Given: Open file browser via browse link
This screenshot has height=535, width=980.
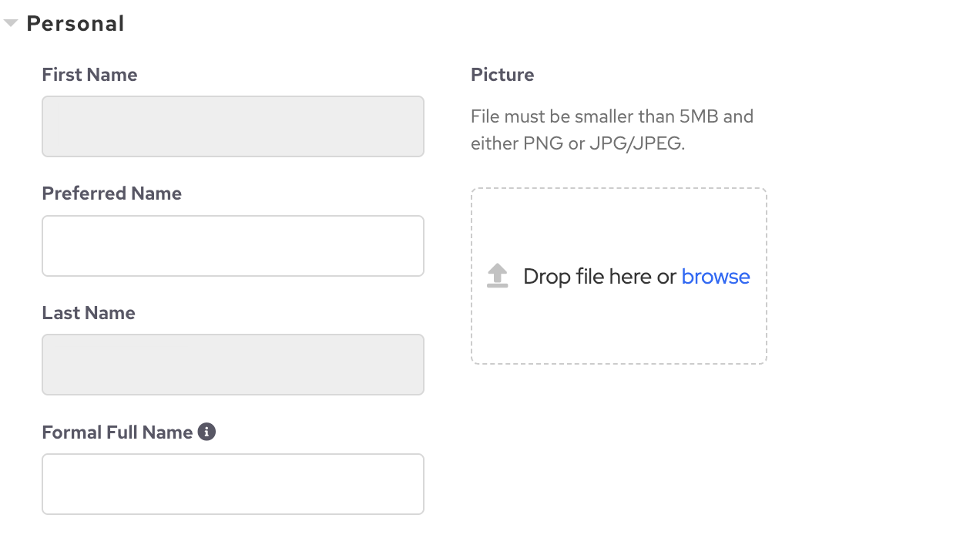Looking at the screenshot, I should click(716, 276).
